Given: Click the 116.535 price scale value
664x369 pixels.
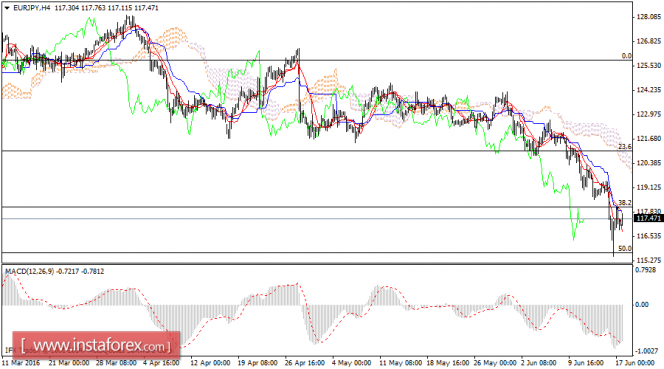Looking at the screenshot, I should [x=648, y=236].
